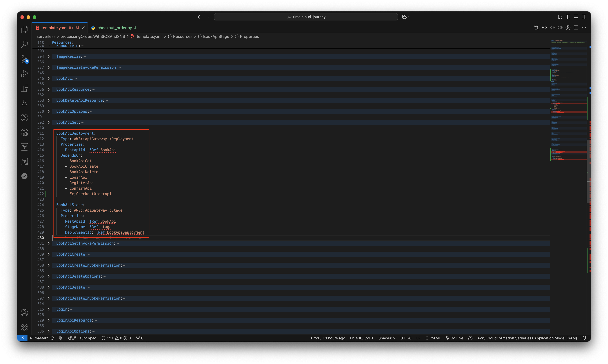Open the Run and Debug view
Image resolution: width=608 pixels, height=364 pixels.
[24, 74]
